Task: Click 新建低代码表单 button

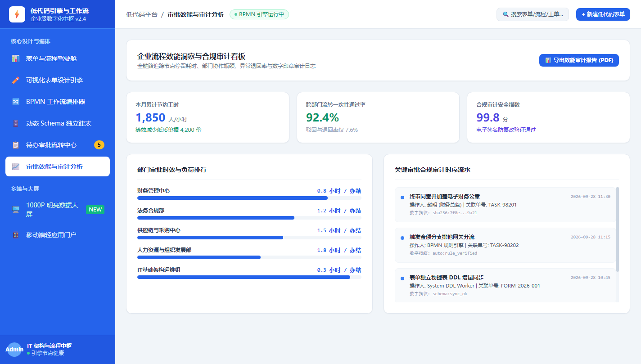Action: click(x=603, y=14)
